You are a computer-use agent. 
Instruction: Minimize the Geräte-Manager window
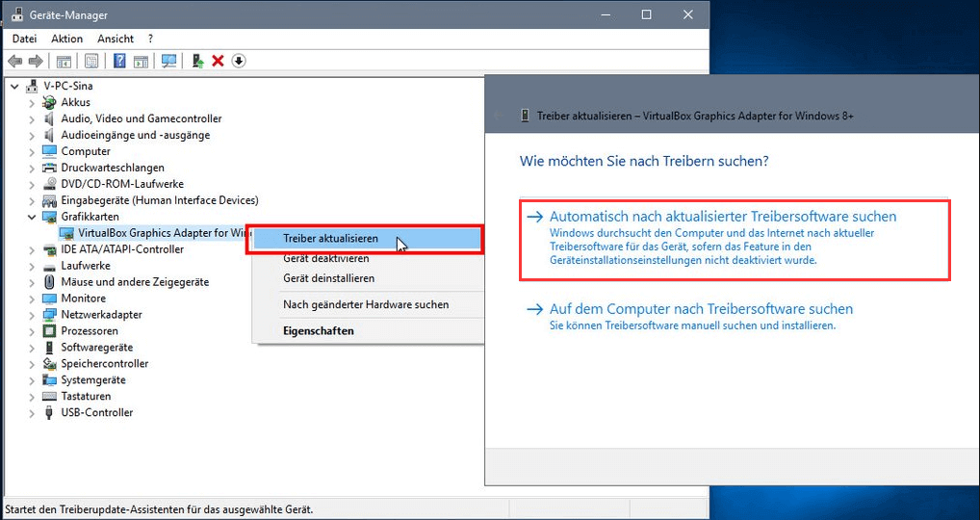coord(606,14)
